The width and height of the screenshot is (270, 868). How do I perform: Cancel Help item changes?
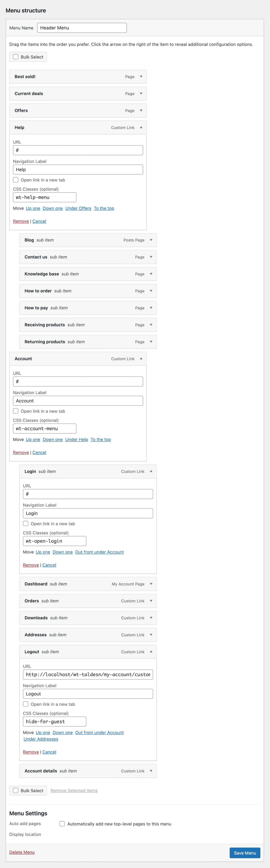[x=39, y=221]
